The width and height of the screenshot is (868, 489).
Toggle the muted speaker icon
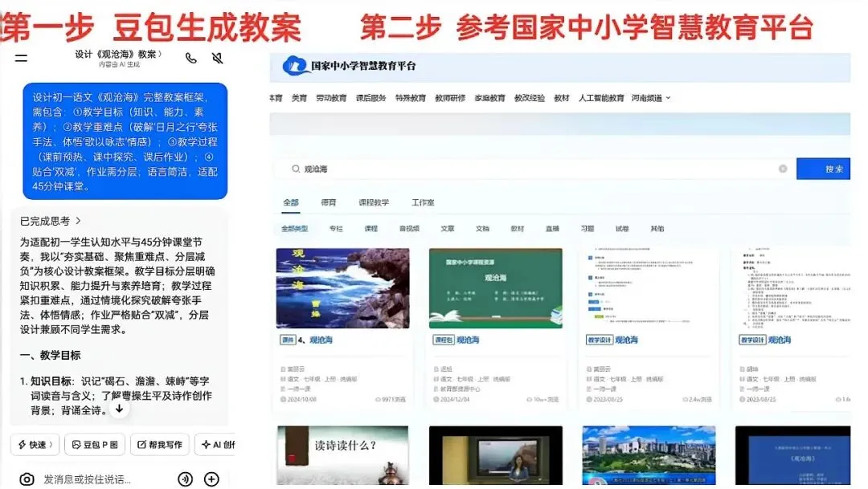(x=218, y=58)
